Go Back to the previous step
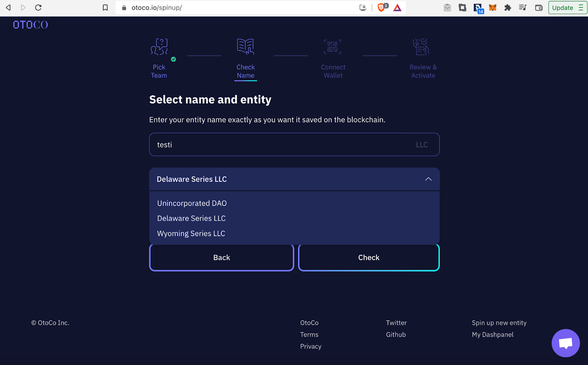Image resolution: width=588 pixels, height=365 pixels. [x=222, y=258]
